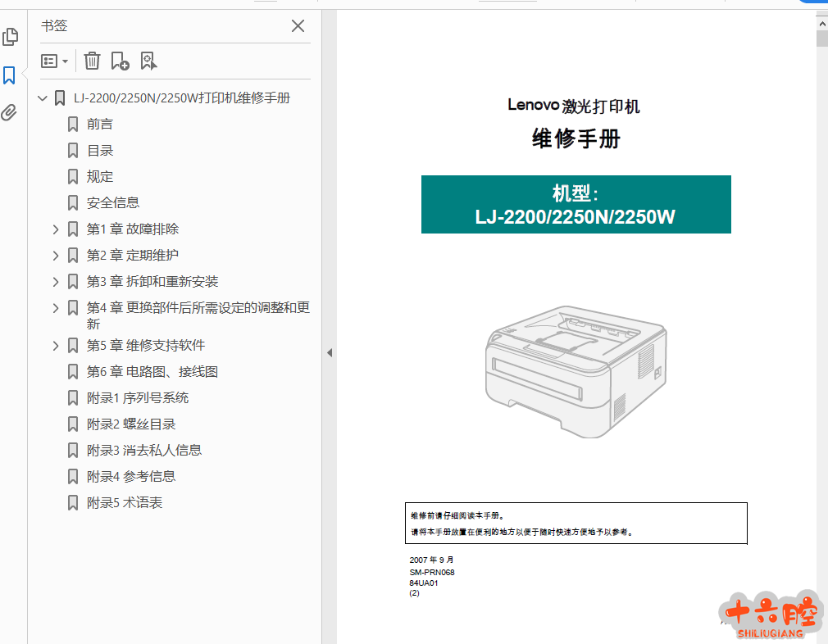Click the find current bookmark icon
Viewport: 828px width, 644px height.
point(148,61)
